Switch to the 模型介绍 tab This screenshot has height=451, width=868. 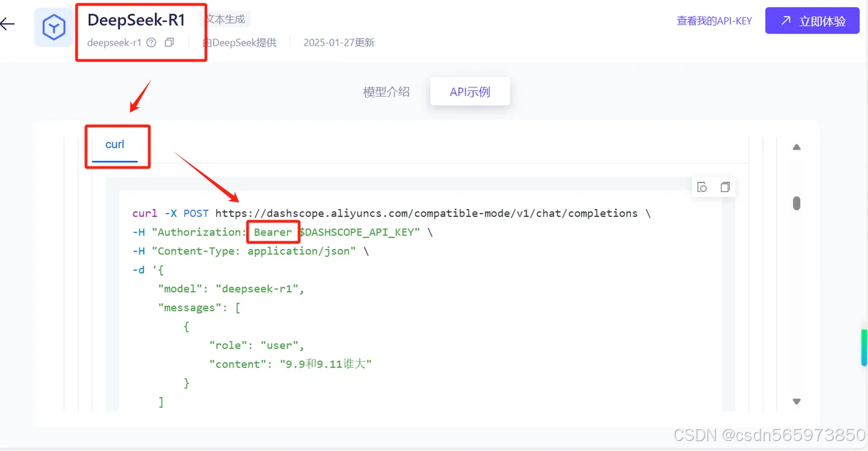pos(386,92)
